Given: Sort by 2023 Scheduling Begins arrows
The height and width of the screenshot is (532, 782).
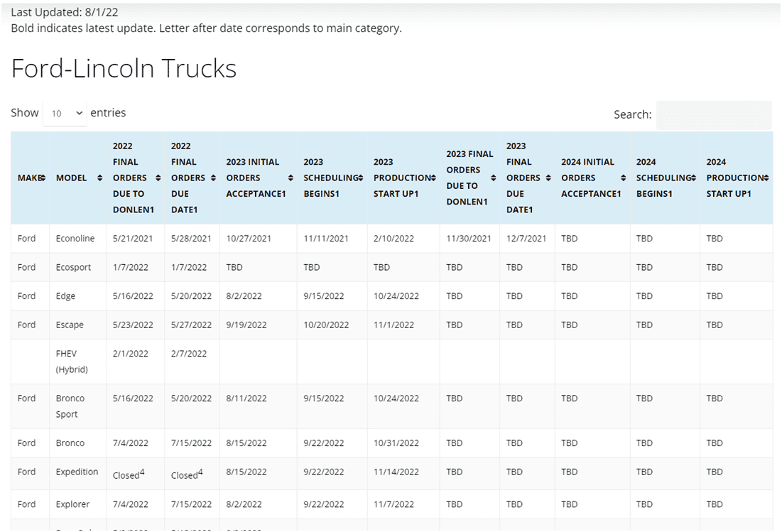Looking at the screenshot, I should point(361,178).
